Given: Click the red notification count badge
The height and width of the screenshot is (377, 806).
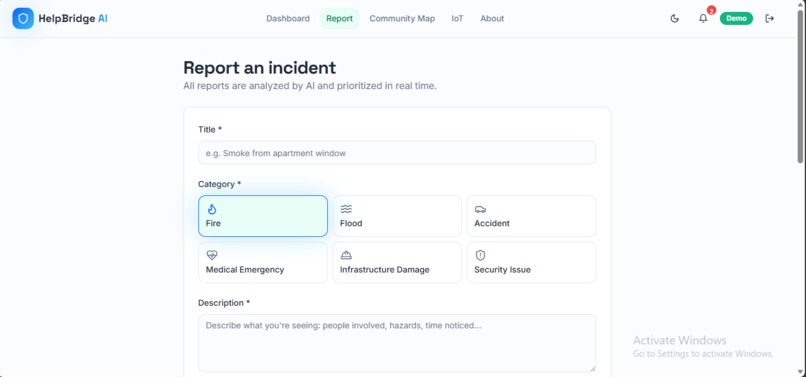Looking at the screenshot, I should 711,10.
